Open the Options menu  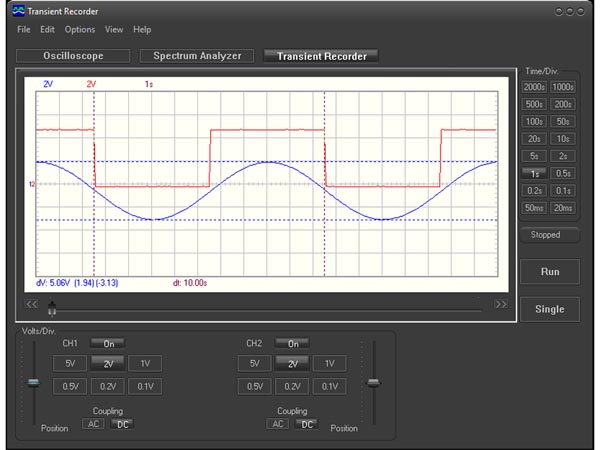coord(80,29)
